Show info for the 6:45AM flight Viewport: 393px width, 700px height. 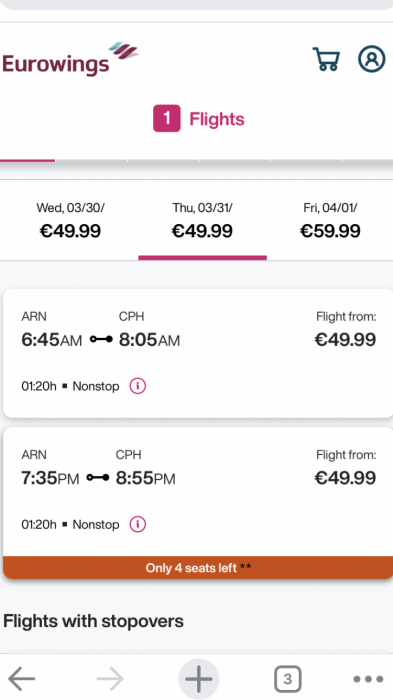[x=138, y=386]
